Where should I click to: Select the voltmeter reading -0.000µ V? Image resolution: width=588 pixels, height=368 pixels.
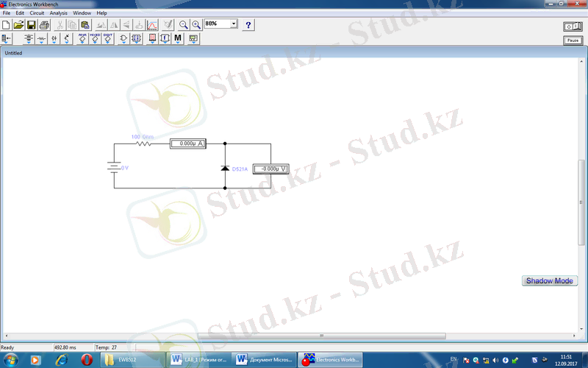click(x=270, y=169)
